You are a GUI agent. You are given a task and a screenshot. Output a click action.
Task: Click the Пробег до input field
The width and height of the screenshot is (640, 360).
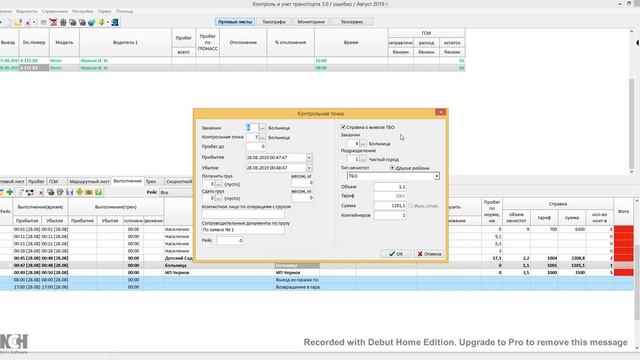(256, 146)
